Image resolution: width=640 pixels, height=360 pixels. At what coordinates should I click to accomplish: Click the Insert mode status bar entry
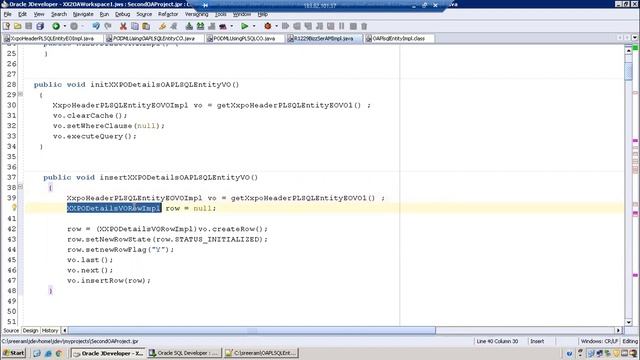point(537,341)
